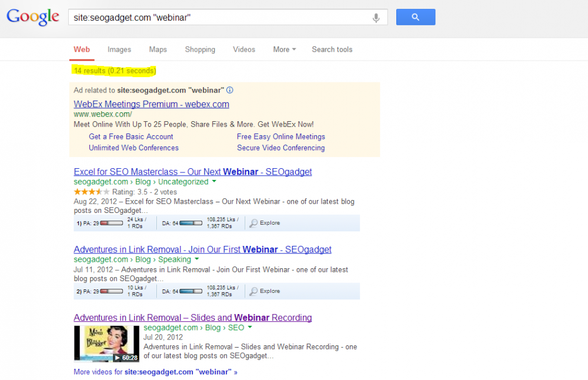Click the star rating of first result
Screen dimensions: 588x380
pyautogui.click(x=92, y=192)
